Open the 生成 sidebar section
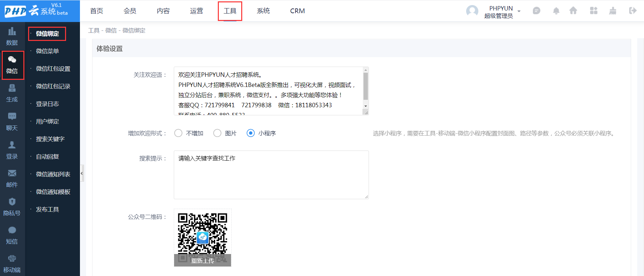 [12, 93]
